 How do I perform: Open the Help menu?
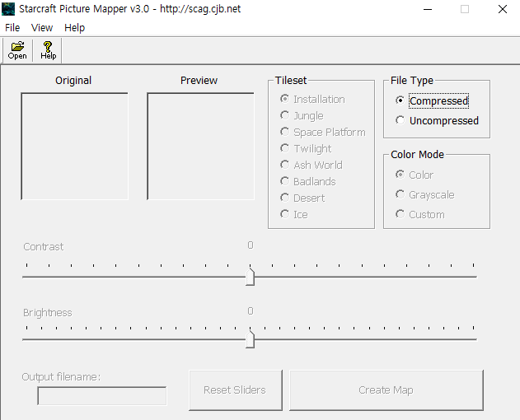(74, 27)
